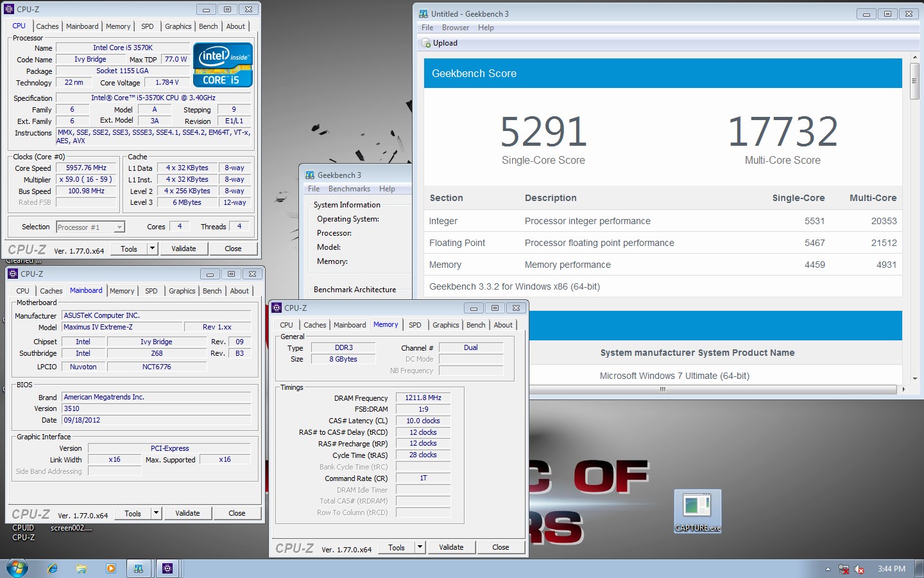This screenshot has width=924, height=578.
Task: Minimize the CPU-Z Memory window
Action: point(474,308)
